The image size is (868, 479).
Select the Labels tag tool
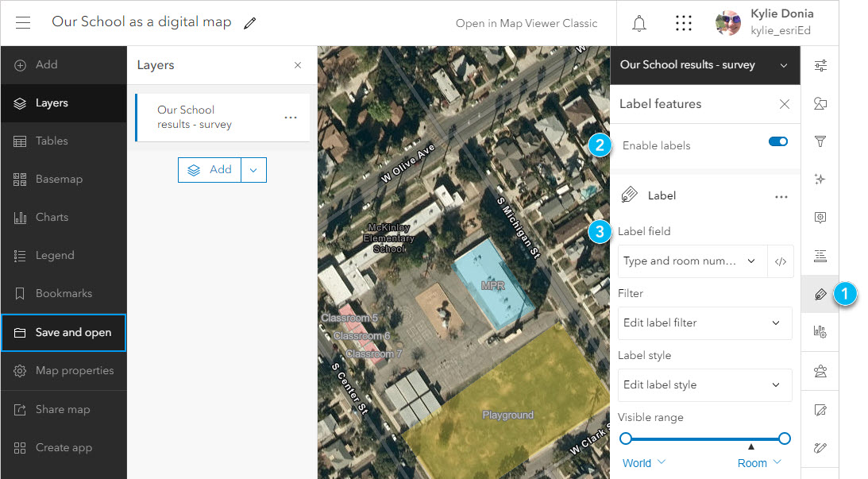820,294
